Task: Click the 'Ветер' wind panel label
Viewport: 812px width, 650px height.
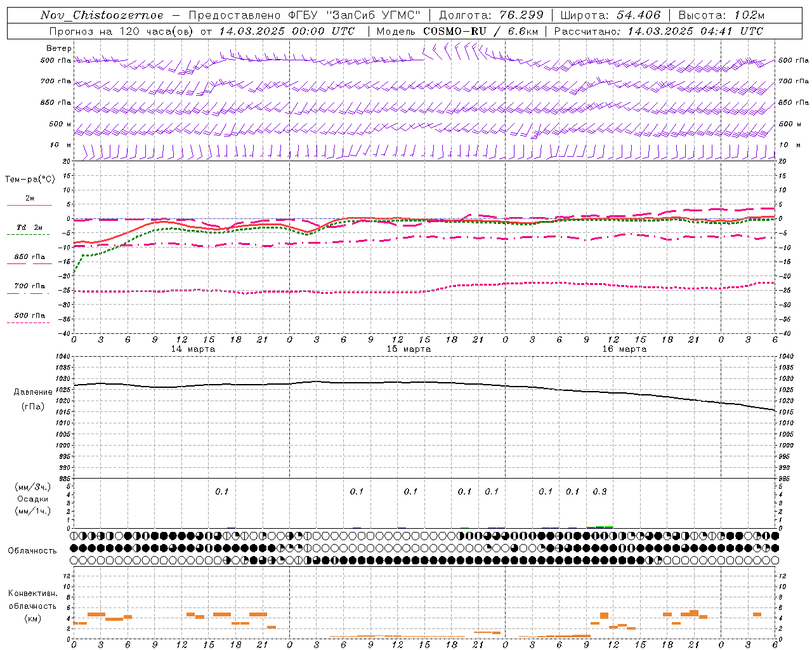Action: tap(59, 48)
